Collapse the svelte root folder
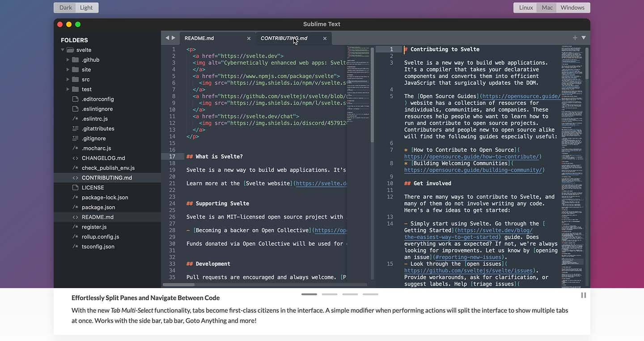This screenshot has width=644, height=341. pyautogui.click(x=63, y=50)
